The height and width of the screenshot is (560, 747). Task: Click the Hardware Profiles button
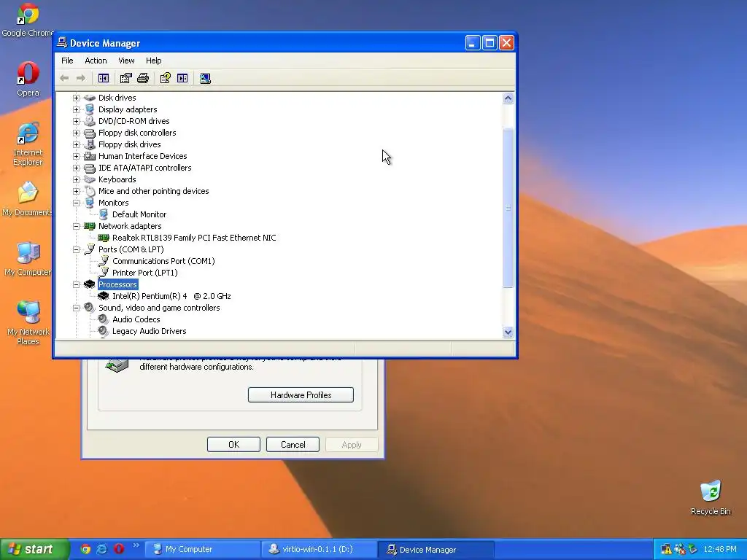301,394
